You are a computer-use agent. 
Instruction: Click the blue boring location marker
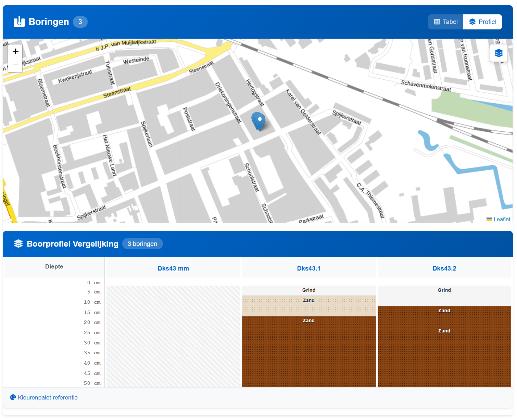tap(259, 121)
